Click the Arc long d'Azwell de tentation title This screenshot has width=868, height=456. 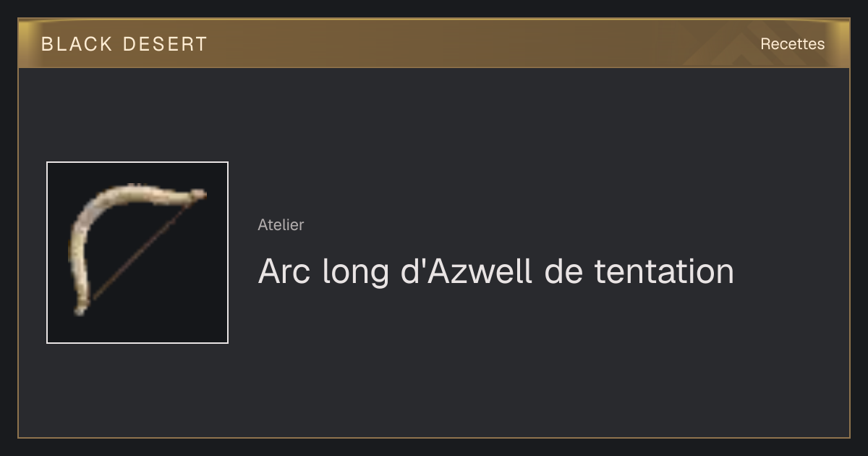click(496, 271)
